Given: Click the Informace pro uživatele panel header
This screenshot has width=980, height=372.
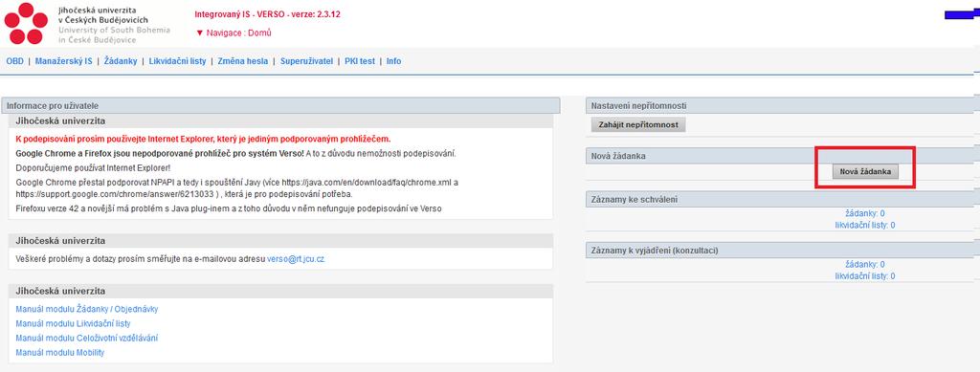Looking at the screenshot, I should tap(280, 106).
